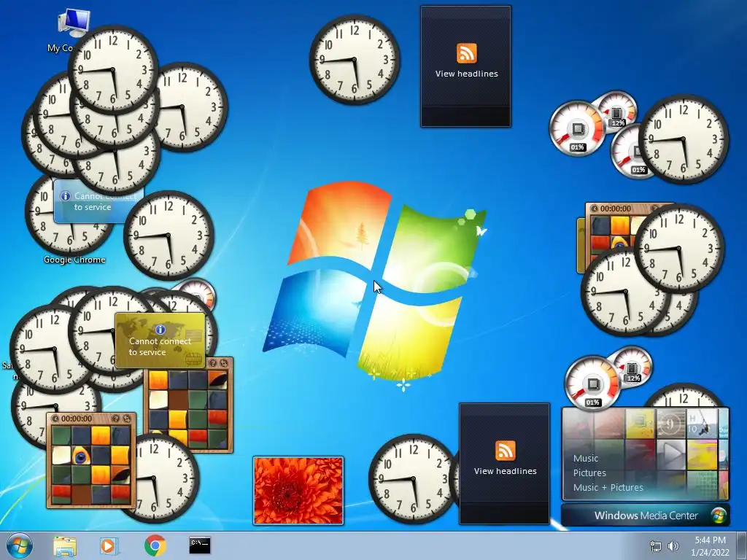The height and width of the screenshot is (560, 747).
Task: Open Music + Pictures in Media Center gadget
Action: click(608, 487)
